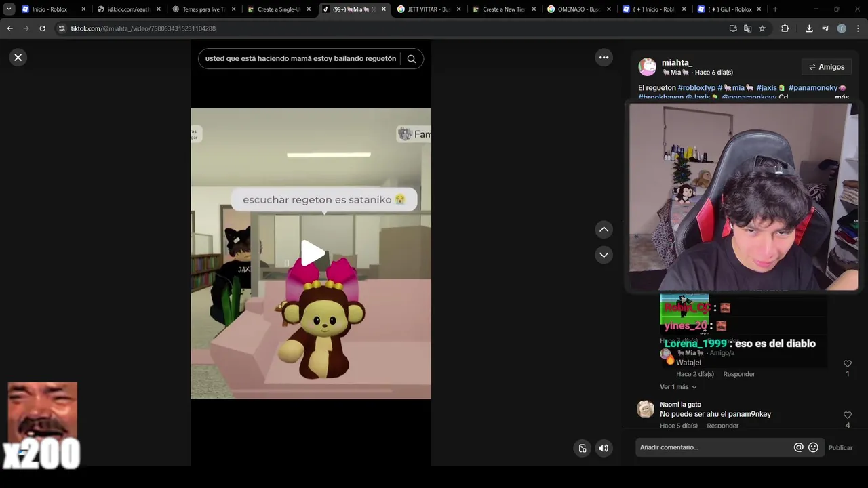Go forward in browser history
Screen dimensions: 868x488
tap(26, 28)
